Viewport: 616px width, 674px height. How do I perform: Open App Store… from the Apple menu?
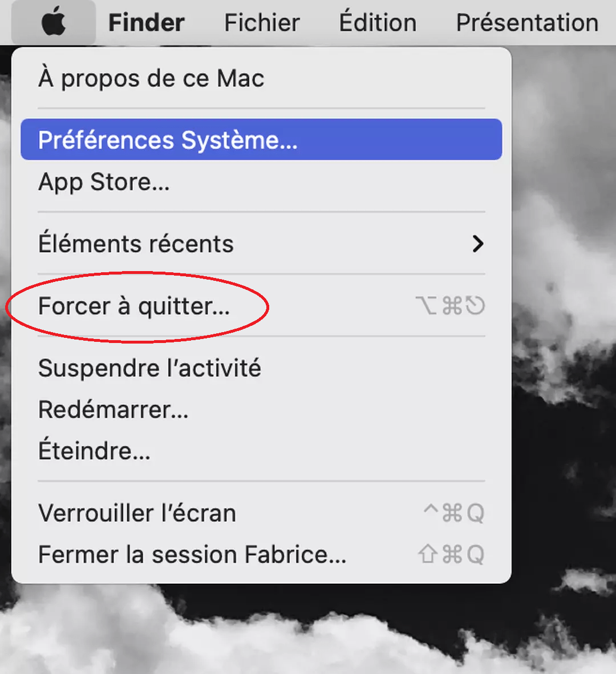261,182
